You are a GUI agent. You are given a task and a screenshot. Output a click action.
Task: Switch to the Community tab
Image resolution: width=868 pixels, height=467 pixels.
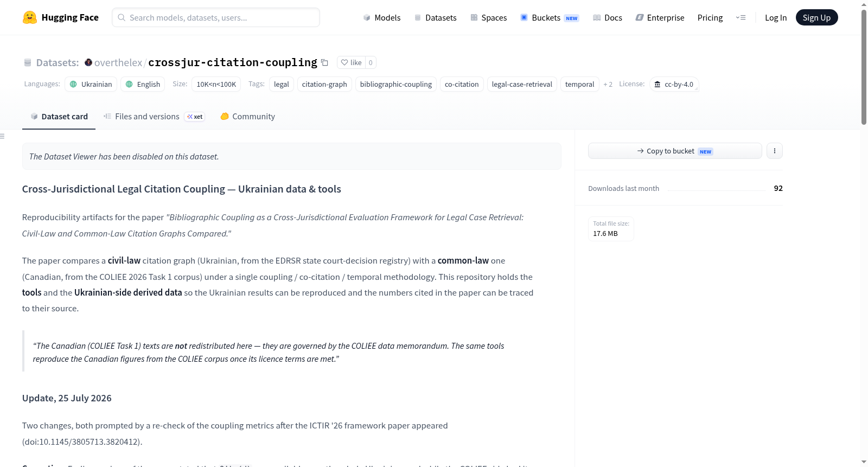pyautogui.click(x=247, y=116)
